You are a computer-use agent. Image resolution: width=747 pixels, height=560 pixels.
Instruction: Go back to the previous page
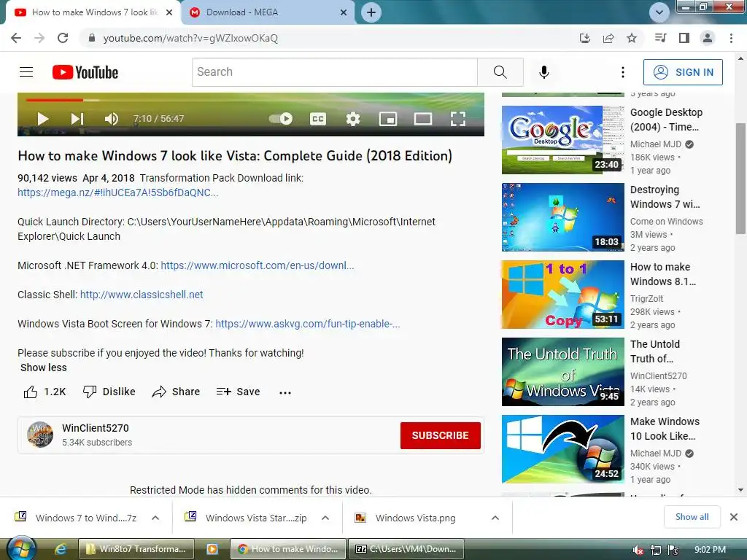[16, 38]
